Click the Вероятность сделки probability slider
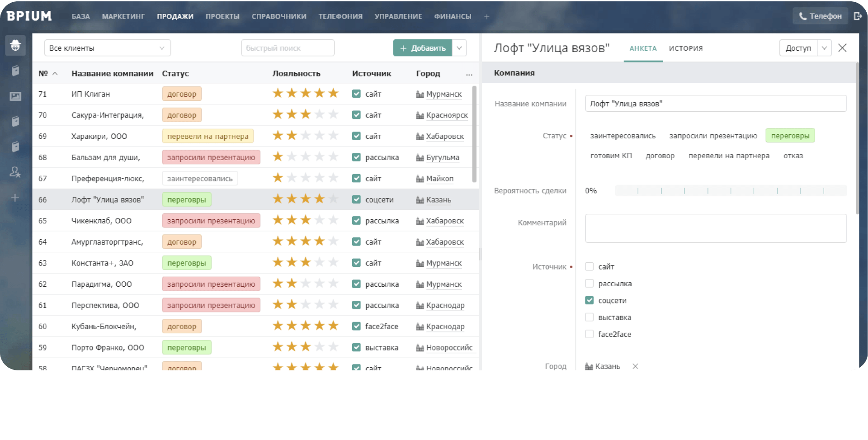 point(731,190)
